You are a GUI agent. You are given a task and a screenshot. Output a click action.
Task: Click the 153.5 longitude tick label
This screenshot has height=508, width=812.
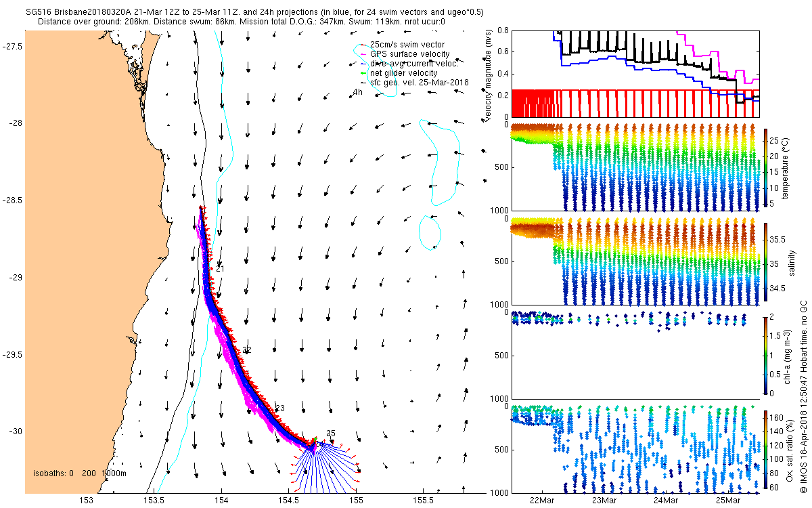pyautogui.click(x=155, y=501)
